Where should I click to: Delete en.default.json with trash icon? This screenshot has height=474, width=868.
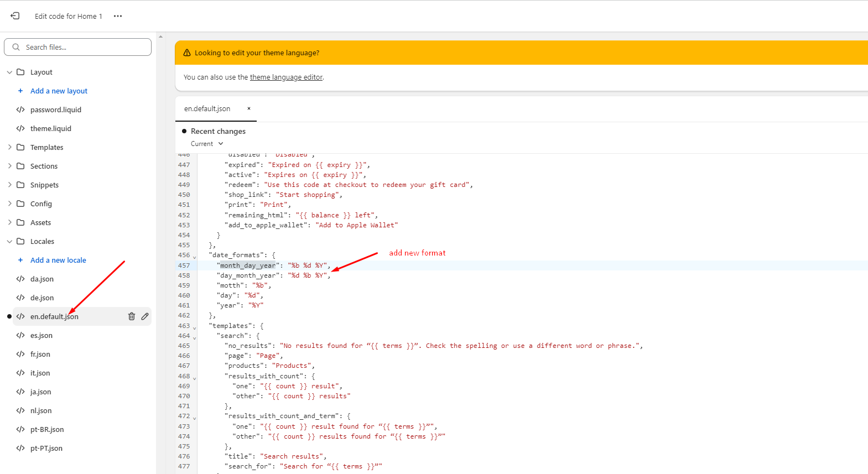coord(132,316)
